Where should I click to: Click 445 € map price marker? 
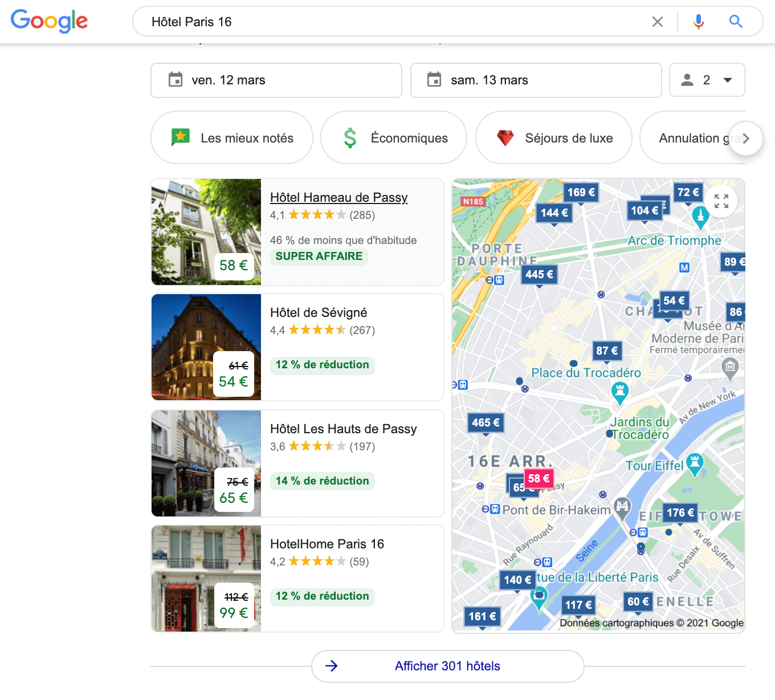tap(539, 275)
